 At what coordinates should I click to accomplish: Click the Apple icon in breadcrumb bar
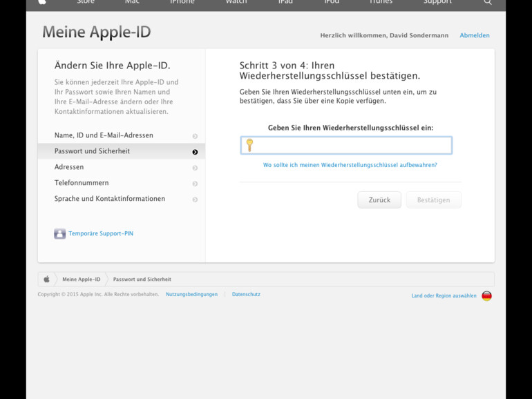47,280
